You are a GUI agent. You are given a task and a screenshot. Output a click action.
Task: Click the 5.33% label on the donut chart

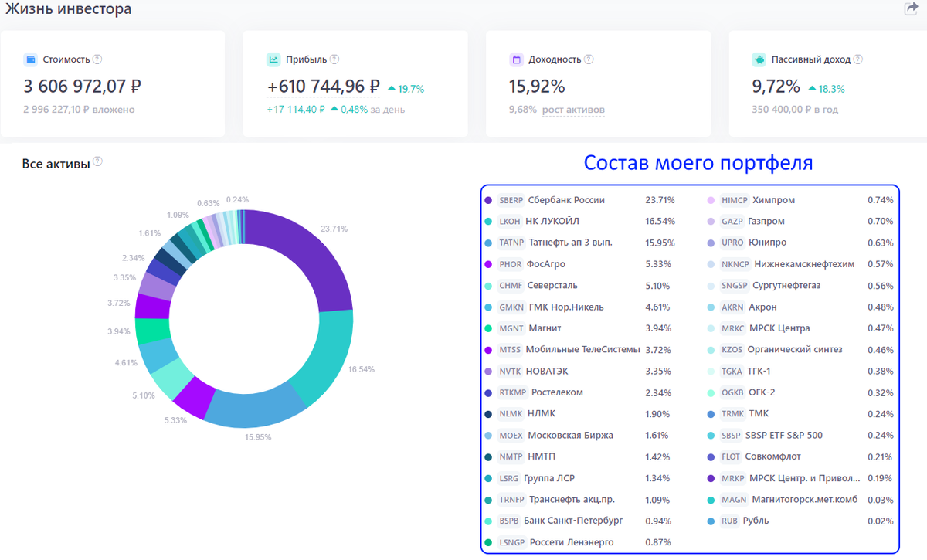tap(175, 420)
